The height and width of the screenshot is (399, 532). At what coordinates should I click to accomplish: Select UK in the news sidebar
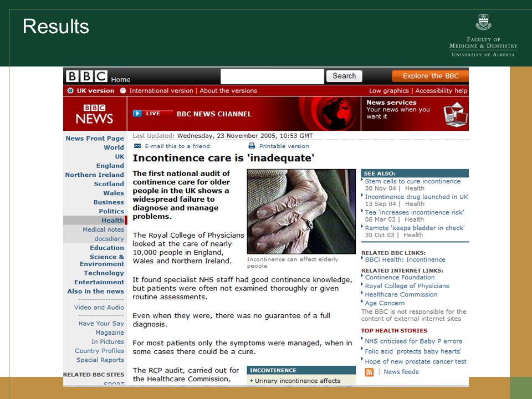[120, 157]
